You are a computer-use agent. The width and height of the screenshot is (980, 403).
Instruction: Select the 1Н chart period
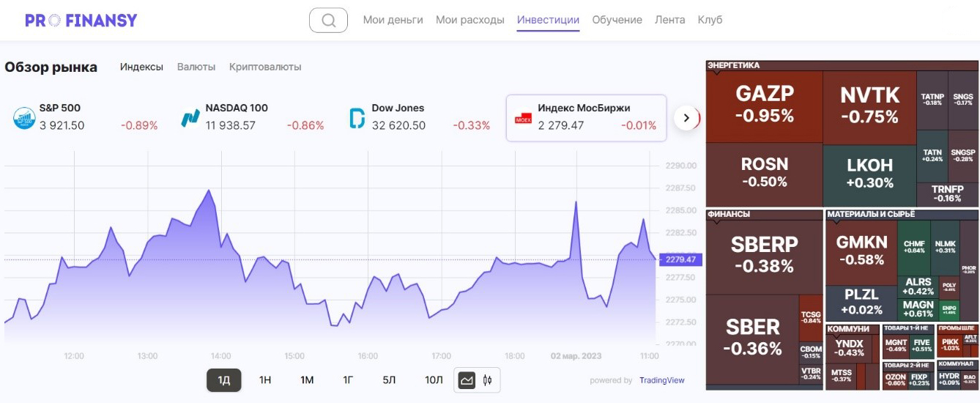[x=265, y=380]
